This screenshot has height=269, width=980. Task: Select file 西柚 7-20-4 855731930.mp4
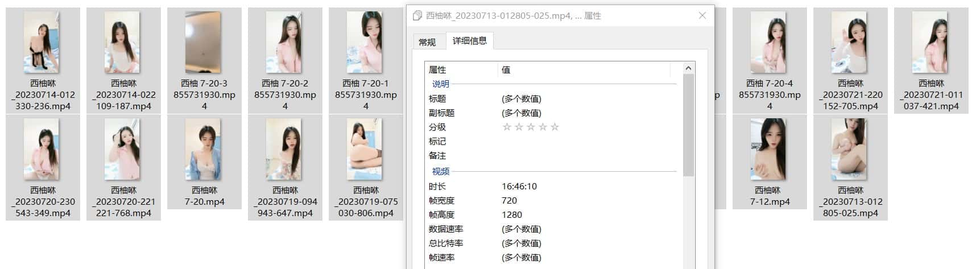click(x=770, y=61)
